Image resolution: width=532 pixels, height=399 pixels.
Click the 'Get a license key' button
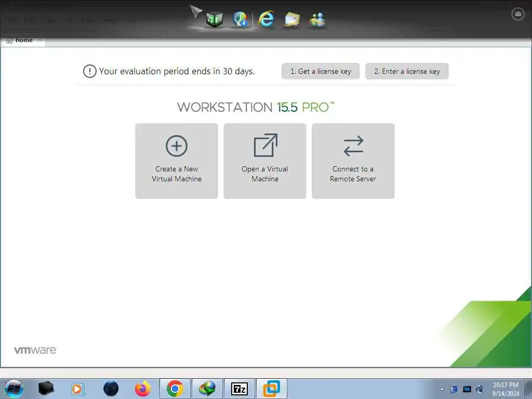point(320,71)
